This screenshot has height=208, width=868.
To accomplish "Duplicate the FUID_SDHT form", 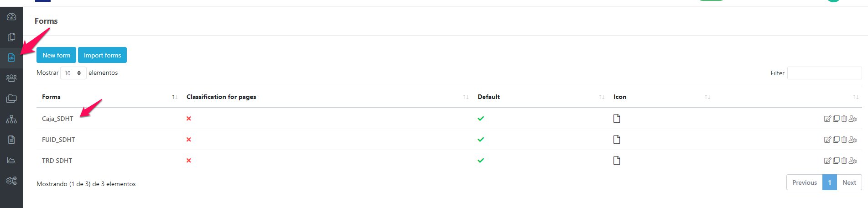I will click(836, 140).
